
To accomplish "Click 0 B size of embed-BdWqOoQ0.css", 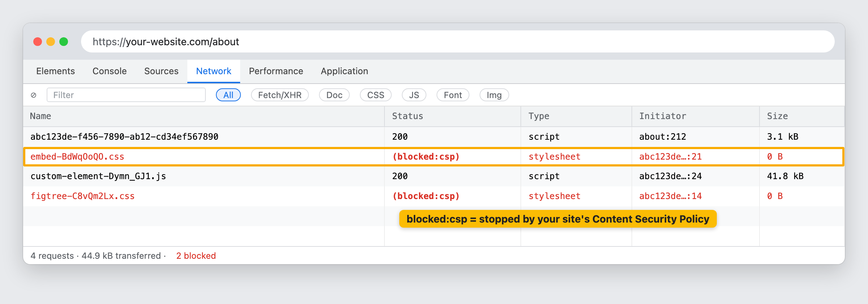I will [775, 157].
